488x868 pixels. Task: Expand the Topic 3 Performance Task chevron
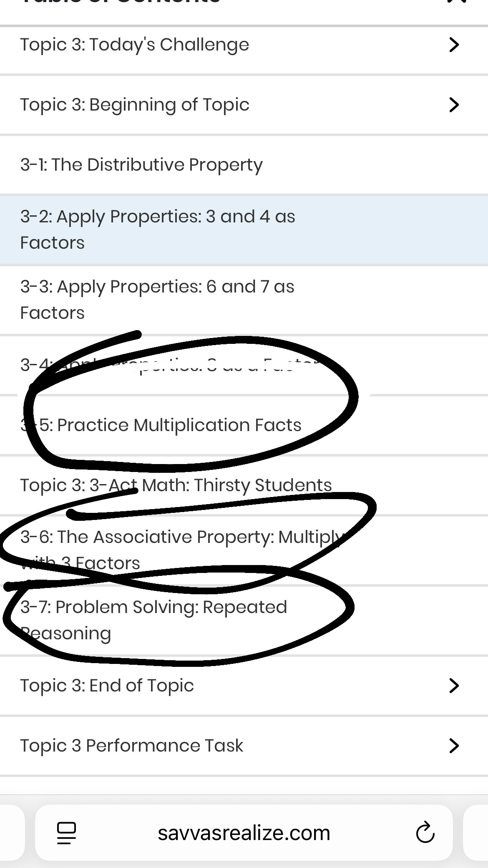pos(454,746)
